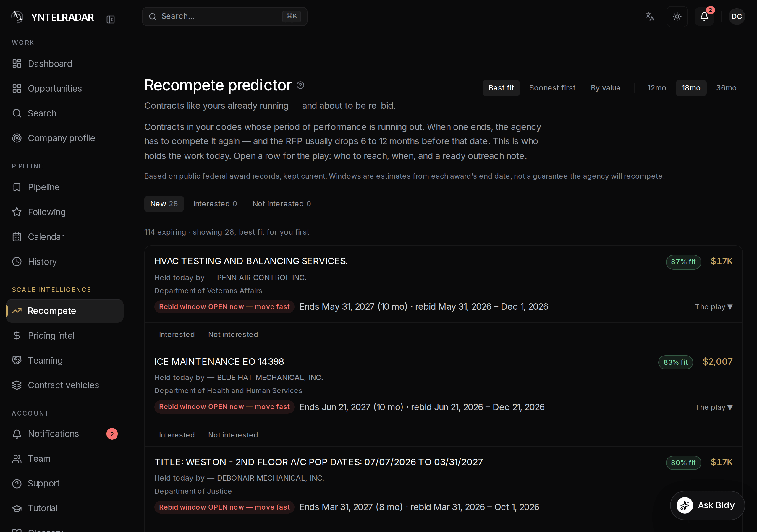The image size is (757, 532).
Task: Select the Soonest first sort option
Action: [x=552, y=88]
